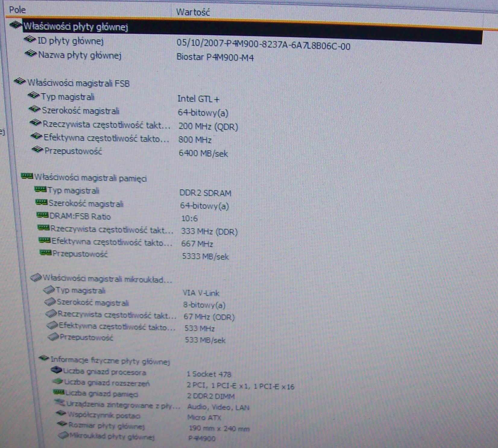Click the '533 MHz' value
This screenshot has height=448, width=498.
click(x=200, y=328)
